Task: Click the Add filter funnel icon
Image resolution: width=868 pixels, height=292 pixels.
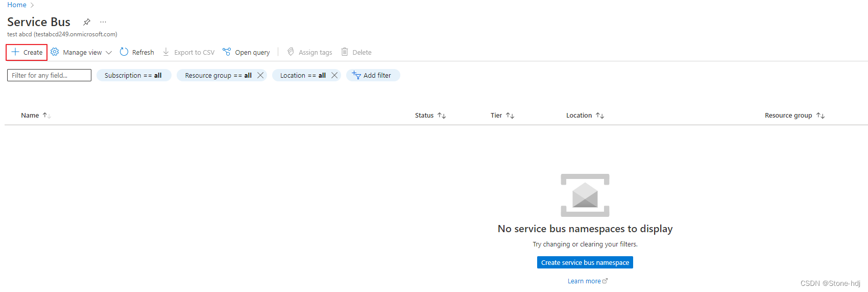Action: (356, 75)
